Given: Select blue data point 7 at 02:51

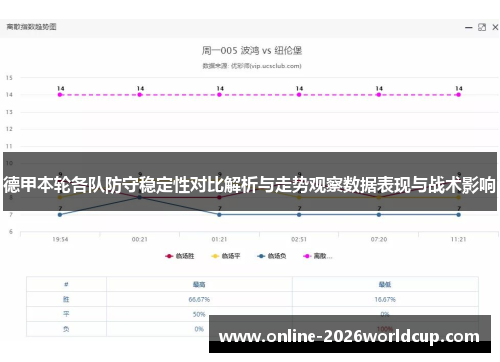Looking at the screenshot, I should [x=299, y=215].
